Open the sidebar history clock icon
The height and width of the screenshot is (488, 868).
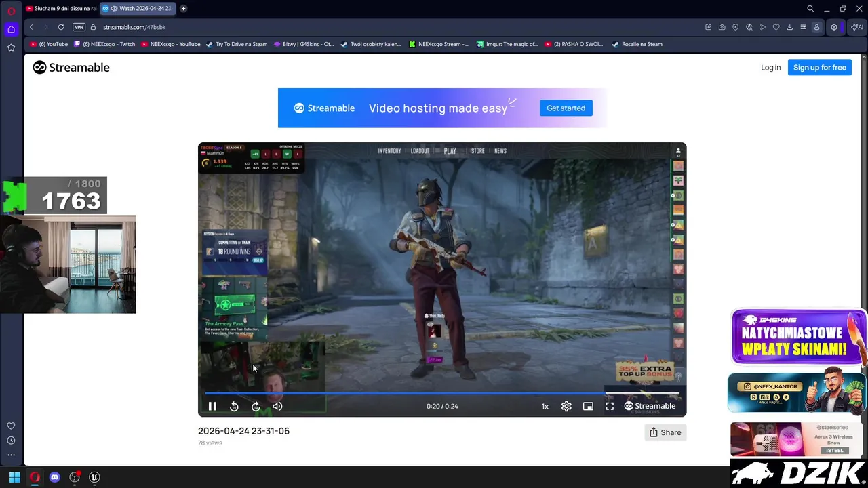click(11, 441)
